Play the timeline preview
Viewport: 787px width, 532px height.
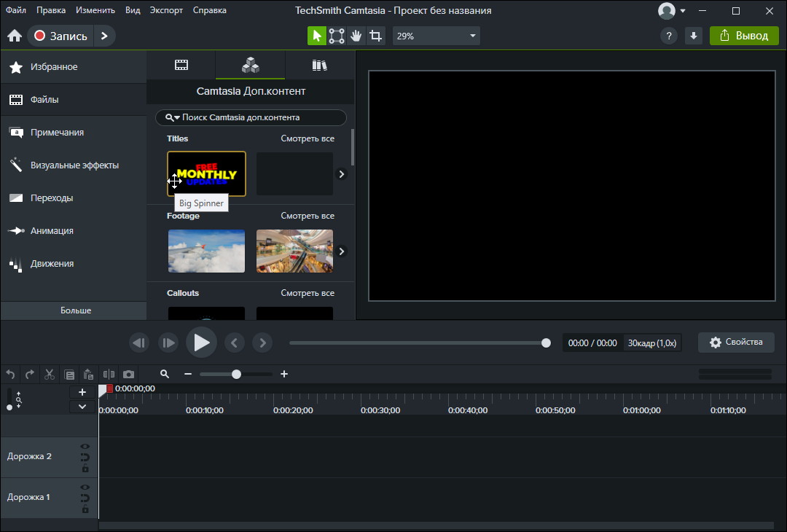201,343
